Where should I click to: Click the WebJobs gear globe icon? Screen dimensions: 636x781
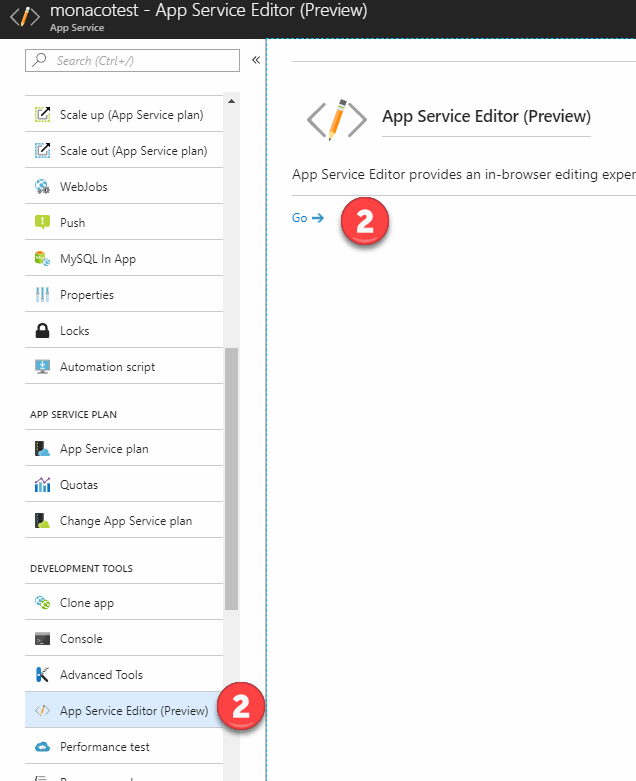(42, 187)
